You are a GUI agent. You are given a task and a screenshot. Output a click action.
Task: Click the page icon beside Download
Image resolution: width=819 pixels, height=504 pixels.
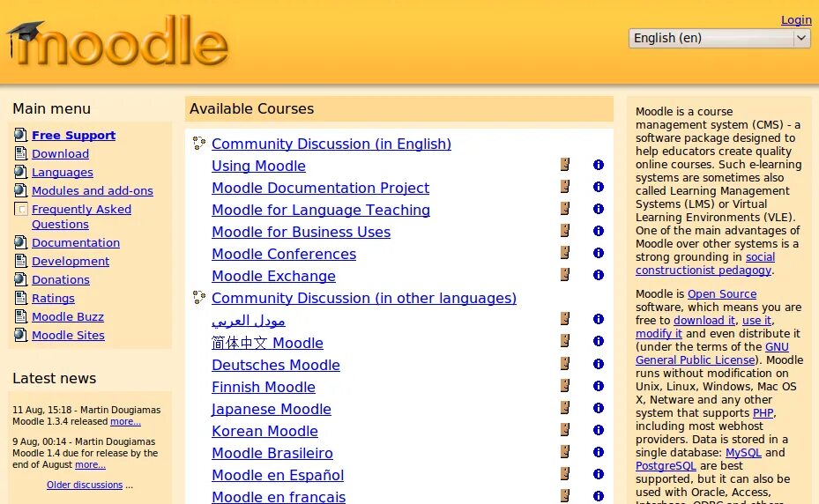click(x=21, y=153)
